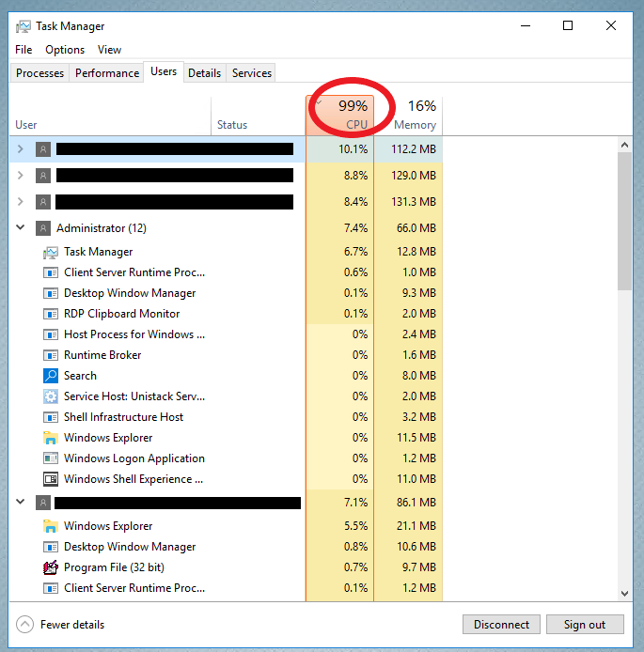644x652 pixels.
Task: Click the Task Manager process icon under Administrator
Action: [x=51, y=252]
